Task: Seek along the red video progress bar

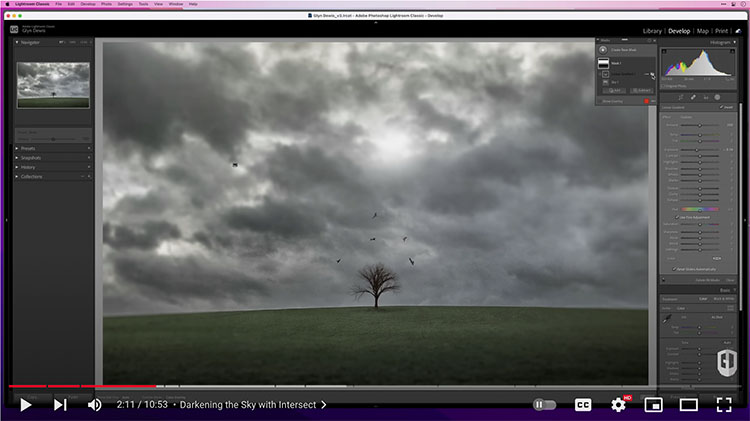Action: [x=82, y=386]
